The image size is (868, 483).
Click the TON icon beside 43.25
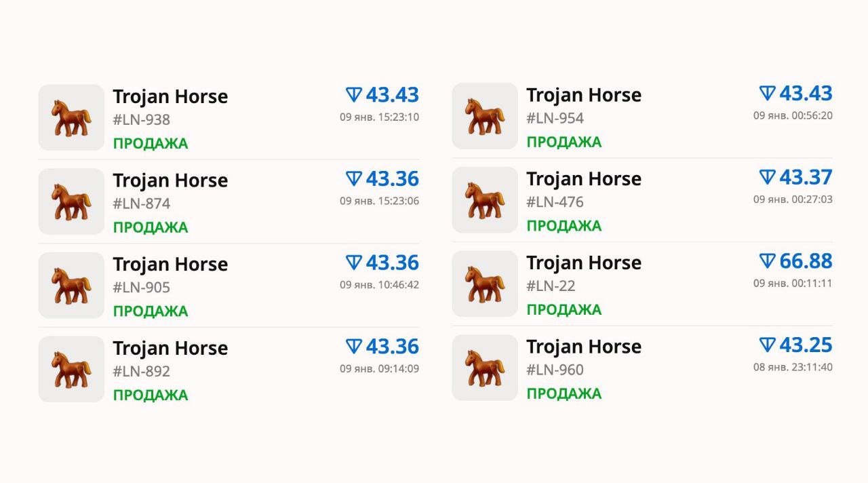tap(767, 345)
